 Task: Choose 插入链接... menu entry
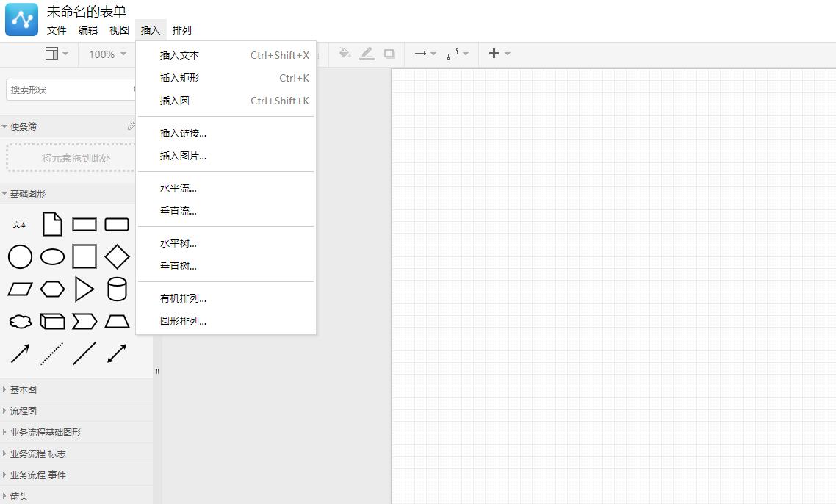pos(226,133)
